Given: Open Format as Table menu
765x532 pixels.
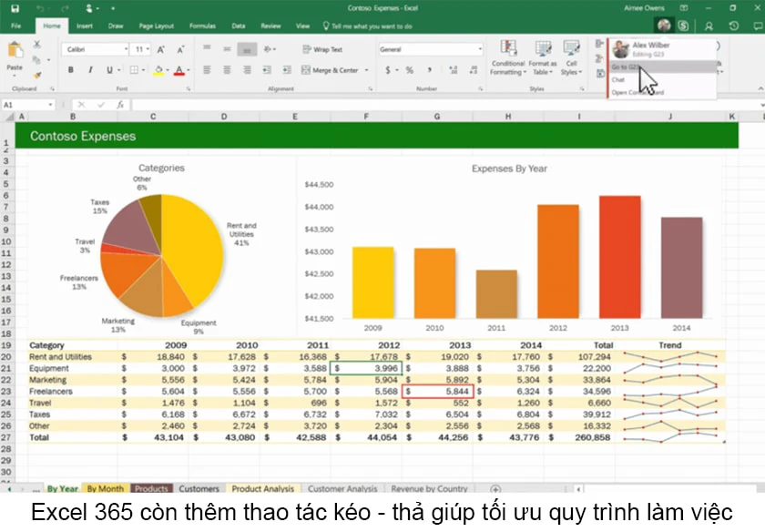Looking at the screenshot, I should 543,58.
